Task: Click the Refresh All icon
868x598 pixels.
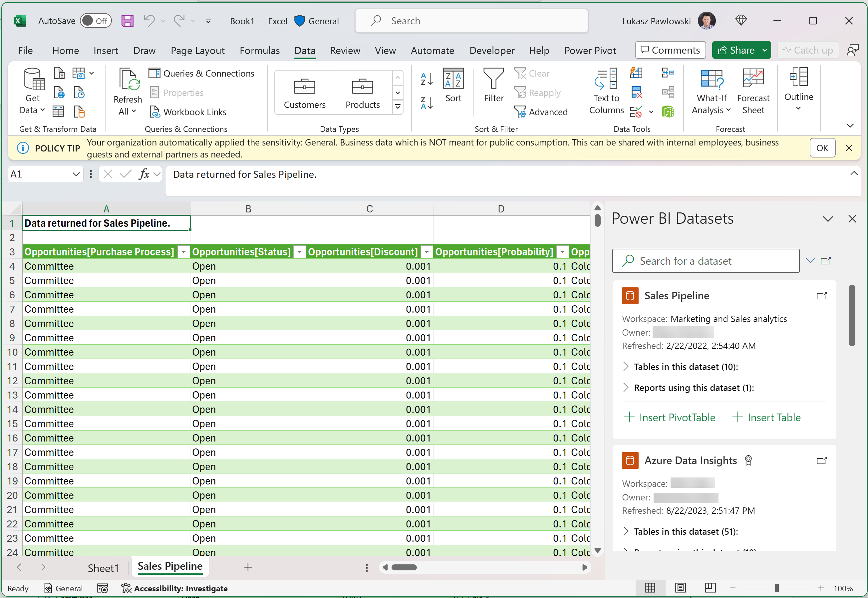Action: 128,92
